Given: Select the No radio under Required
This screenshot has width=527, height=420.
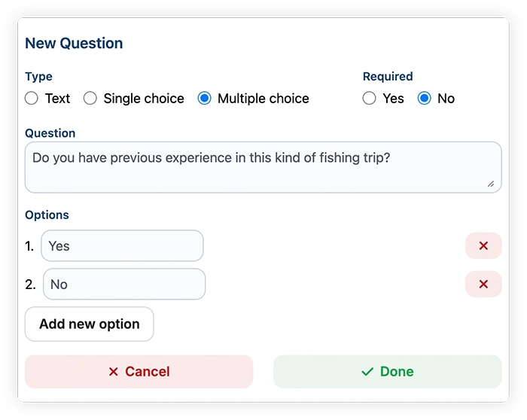Looking at the screenshot, I should click(425, 99).
